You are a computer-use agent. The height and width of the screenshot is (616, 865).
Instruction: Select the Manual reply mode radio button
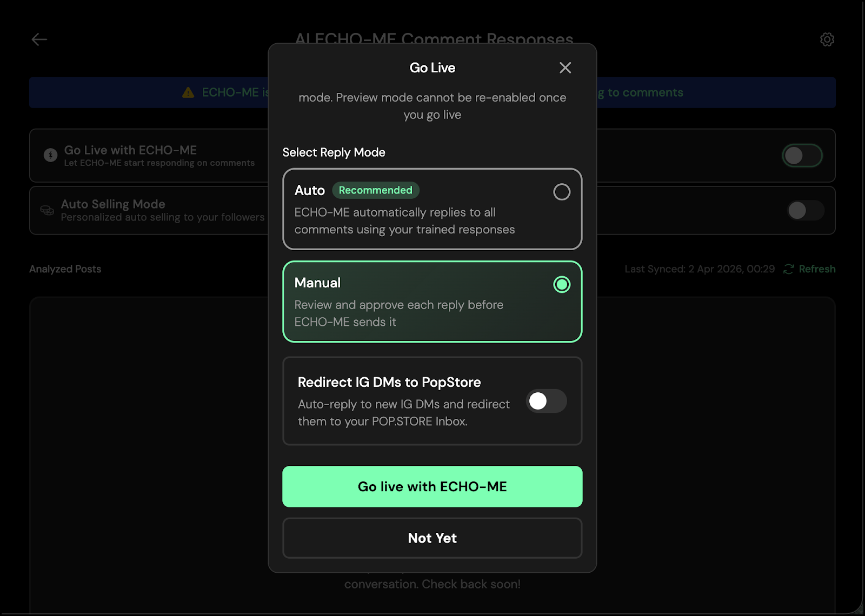point(562,284)
